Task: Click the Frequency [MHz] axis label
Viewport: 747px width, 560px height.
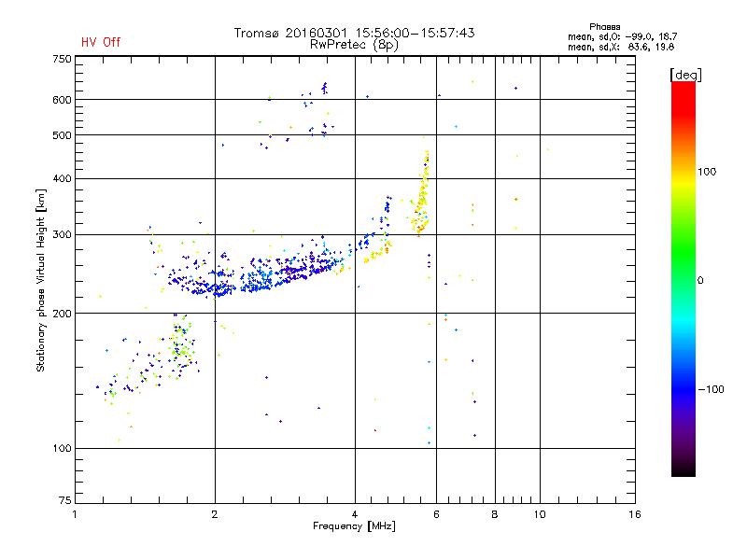Action: (x=354, y=526)
